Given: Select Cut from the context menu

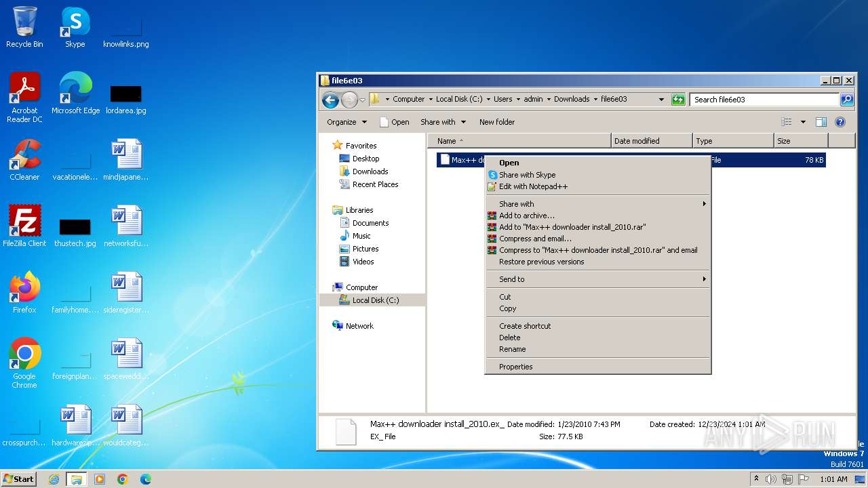Looking at the screenshot, I should (598, 297).
